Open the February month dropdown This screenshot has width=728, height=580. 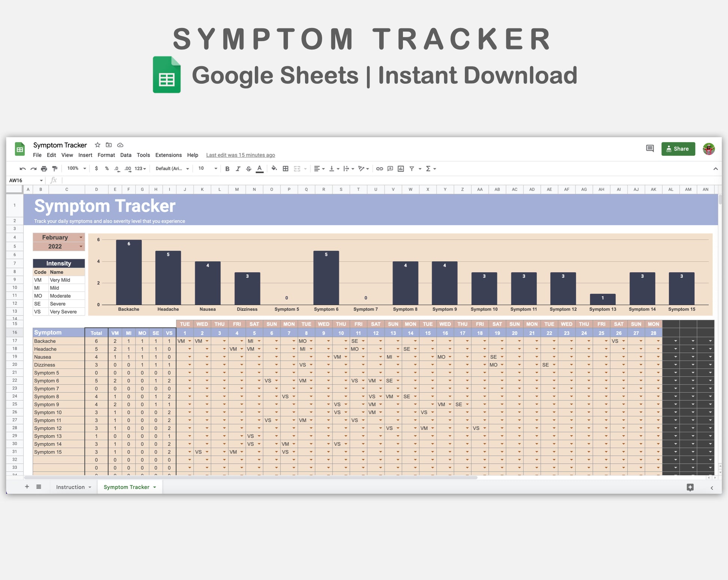(x=81, y=237)
